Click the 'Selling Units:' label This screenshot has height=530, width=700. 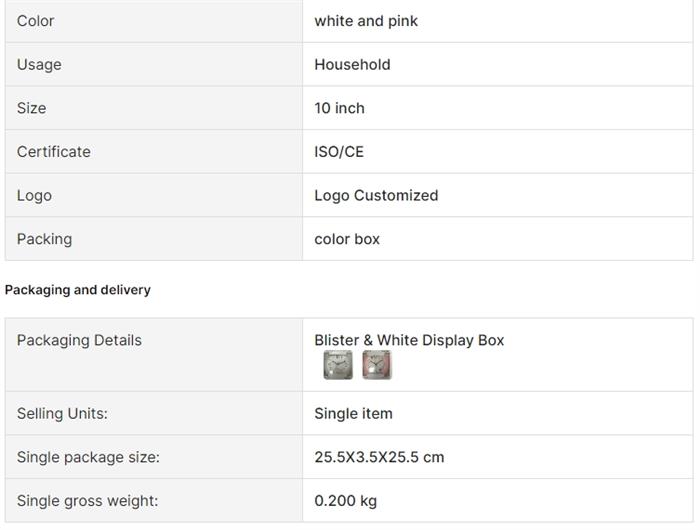(62, 413)
